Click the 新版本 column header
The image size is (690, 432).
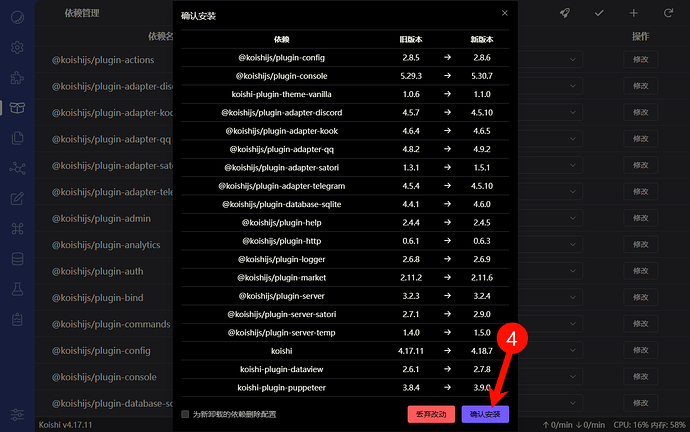tap(482, 39)
